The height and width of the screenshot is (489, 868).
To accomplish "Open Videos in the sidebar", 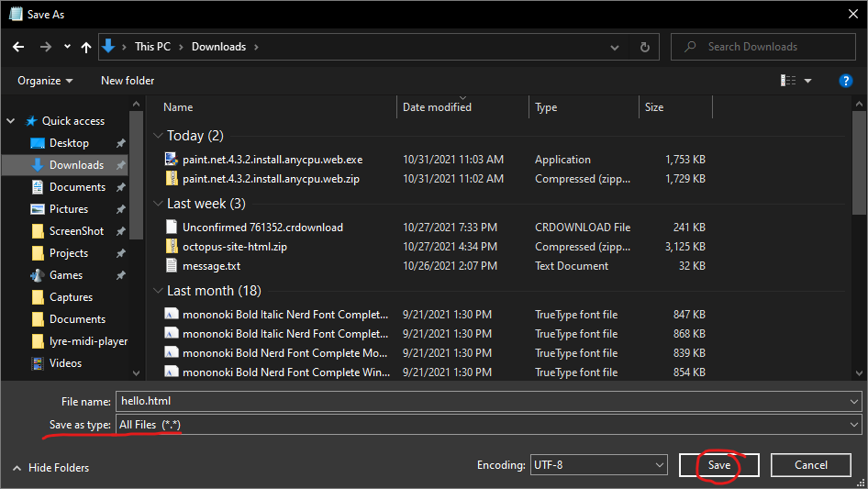I will pyautogui.click(x=65, y=363).
